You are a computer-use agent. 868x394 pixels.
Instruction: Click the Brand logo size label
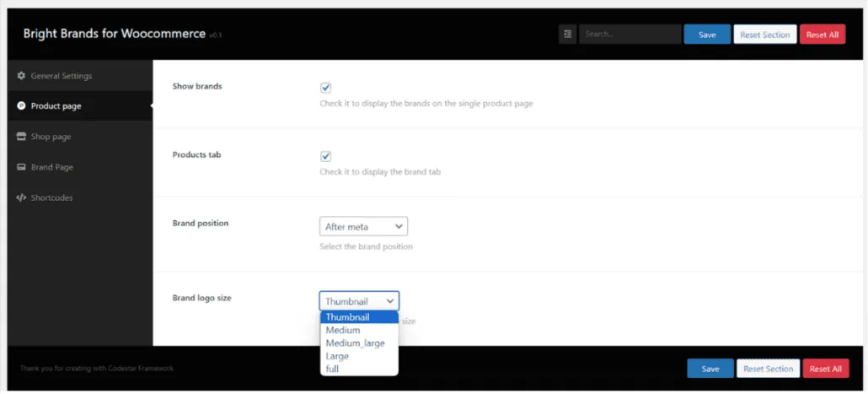202,298
